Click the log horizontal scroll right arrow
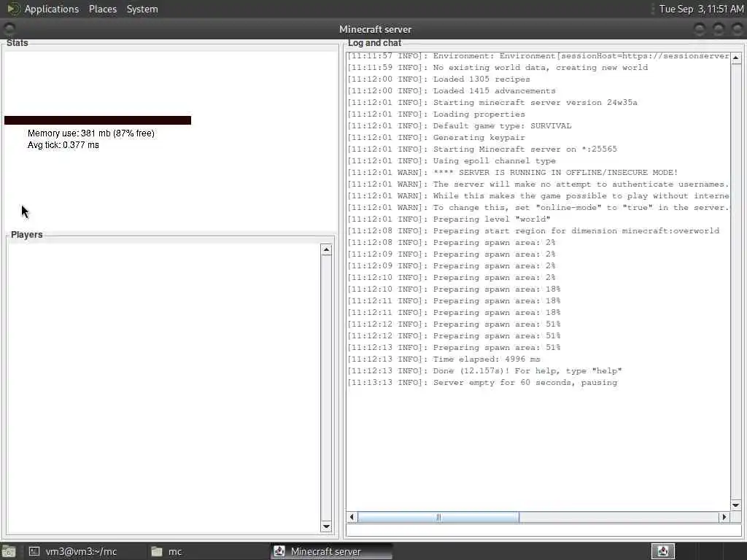The width and height of the screenshot is (747, 560). tap(724, 517)
